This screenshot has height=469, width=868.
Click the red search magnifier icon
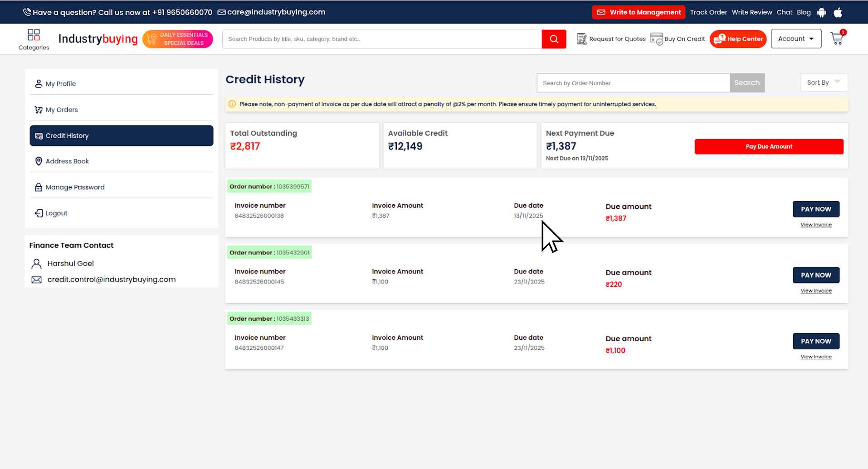click(x=554, y=39)
